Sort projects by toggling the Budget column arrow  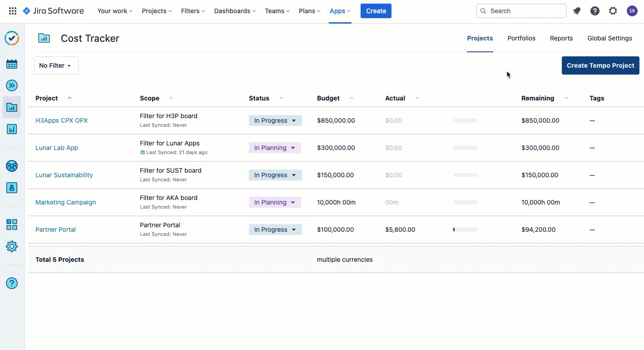(351, 98)
